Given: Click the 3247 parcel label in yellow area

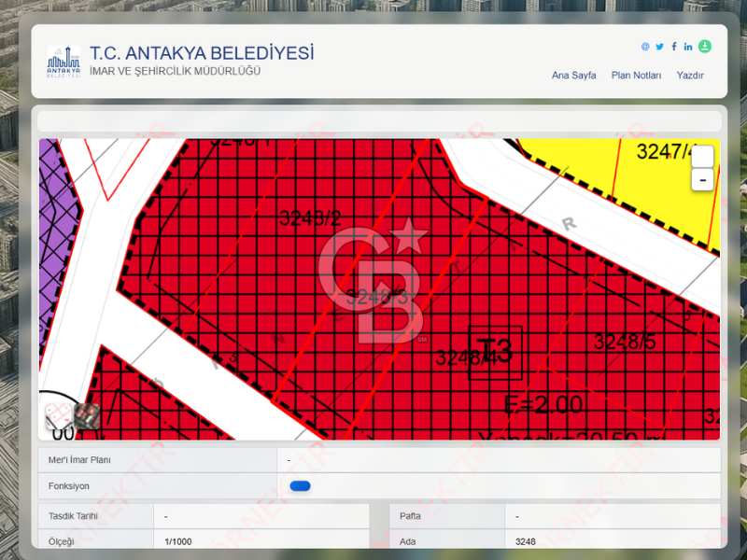Looking at the screenshot, I should pos(664,152).
